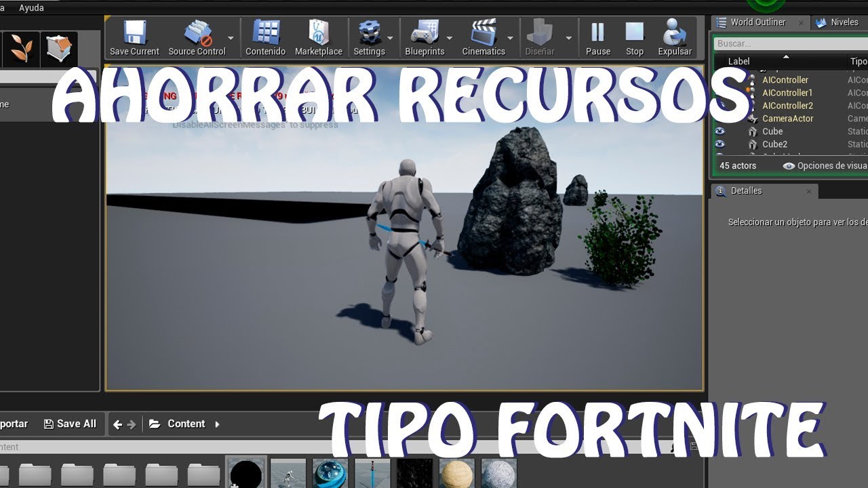Viewport: 868px width, 488px height.
Task: Click the Save Current toolbar icon
Action: [x=134, y=33]
